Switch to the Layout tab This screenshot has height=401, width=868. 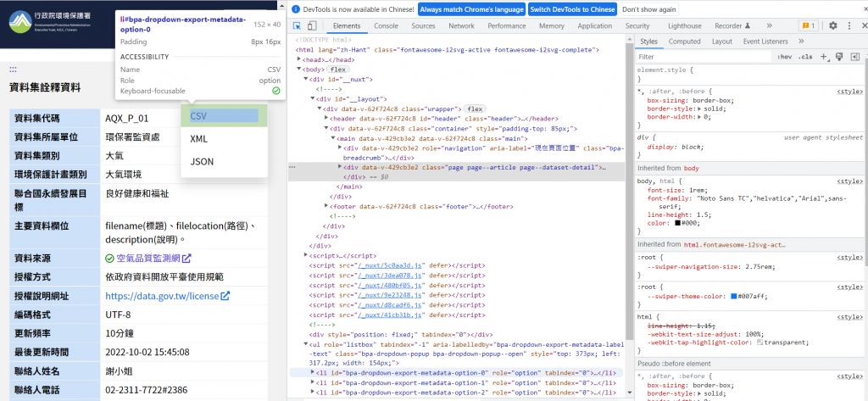(722, 42)
